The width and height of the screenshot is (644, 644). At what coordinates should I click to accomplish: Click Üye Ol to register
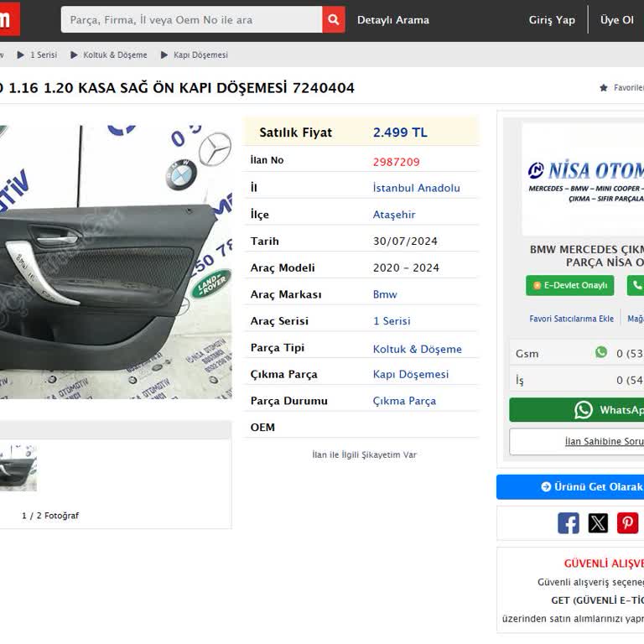pos(616,20)
